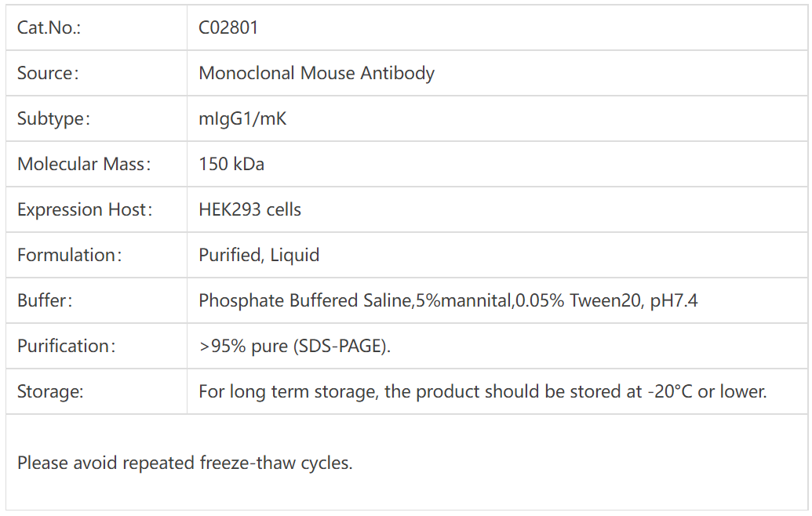The width and height of the screenshot is (812, 516).
Task: Click the long term storage instructions
Action: [x=482, y=392]
